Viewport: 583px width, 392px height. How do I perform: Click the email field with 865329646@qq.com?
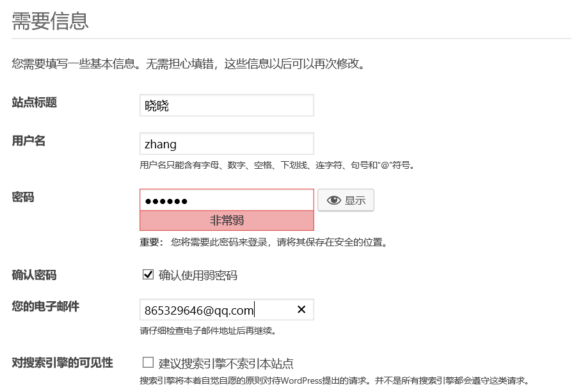(227, 310)
